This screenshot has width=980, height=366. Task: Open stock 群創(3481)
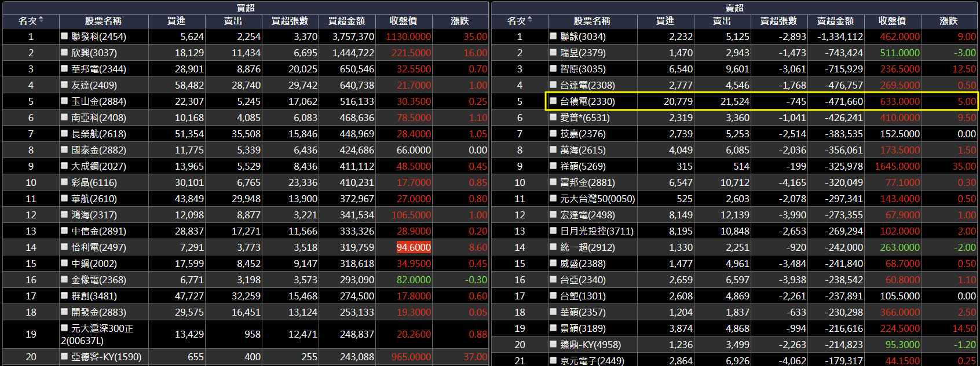click(94, 296)
